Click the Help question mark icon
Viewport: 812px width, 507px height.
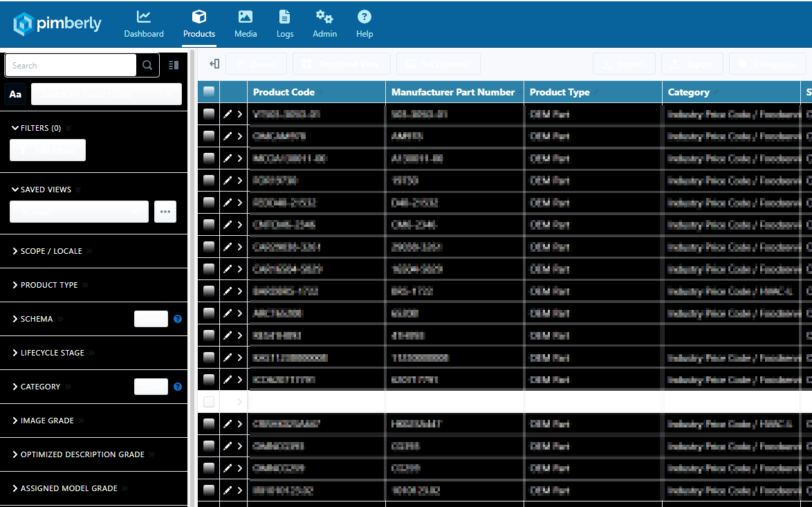point(365,17)
